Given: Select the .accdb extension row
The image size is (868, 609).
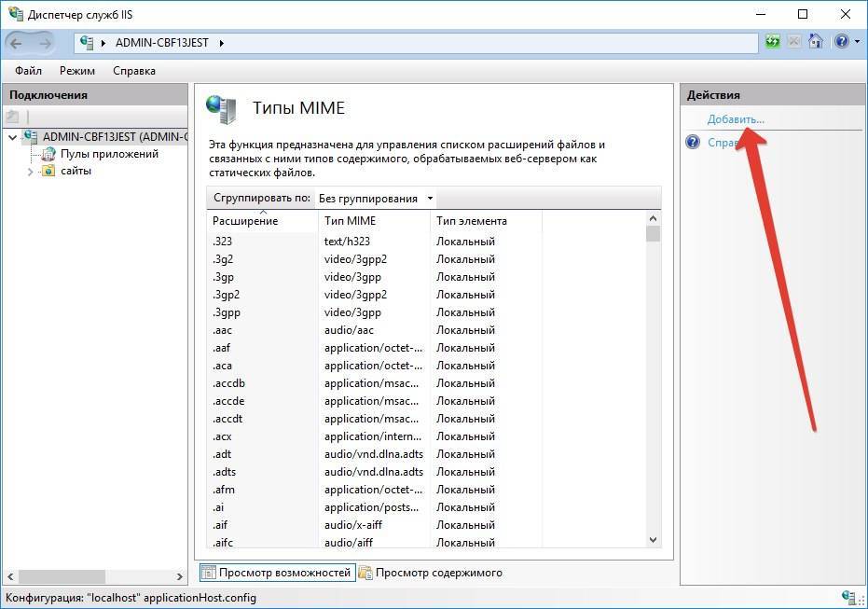Looking at the screenshot, I should click(229, 383).
